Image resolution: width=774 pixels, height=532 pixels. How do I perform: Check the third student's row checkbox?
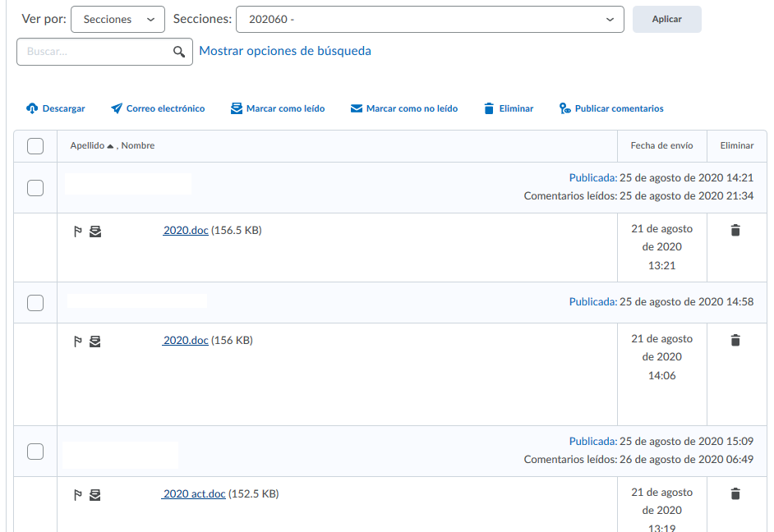click(35, 452)
